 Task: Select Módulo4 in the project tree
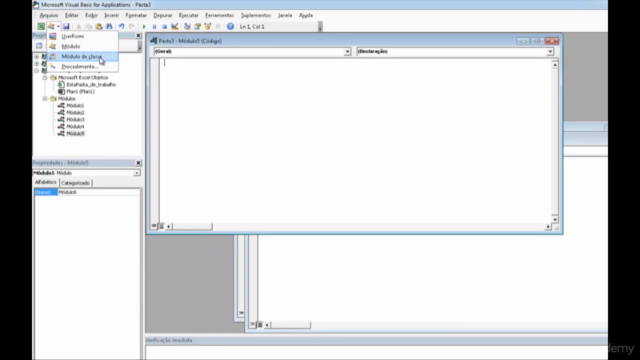[75, 127]
